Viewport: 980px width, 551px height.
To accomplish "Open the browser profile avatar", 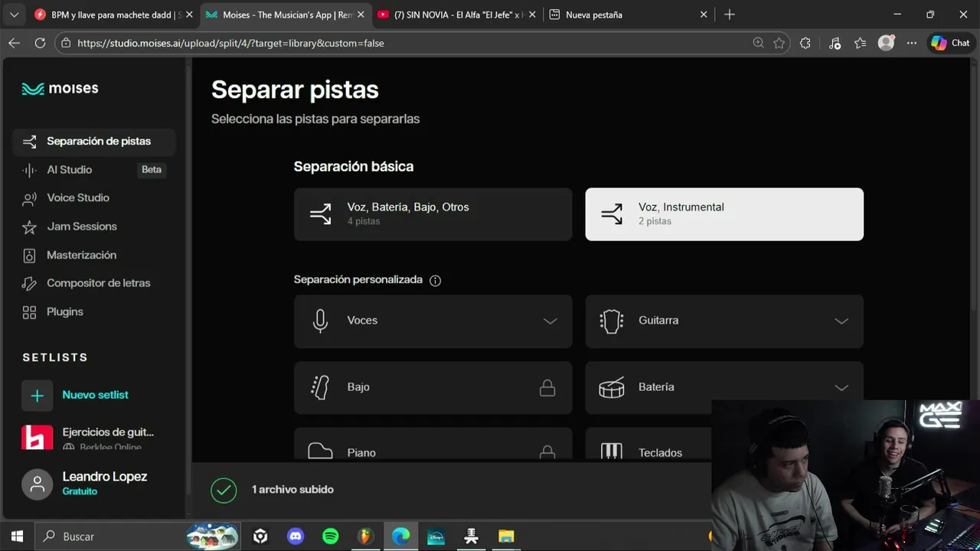I will (x=886, y=43).
